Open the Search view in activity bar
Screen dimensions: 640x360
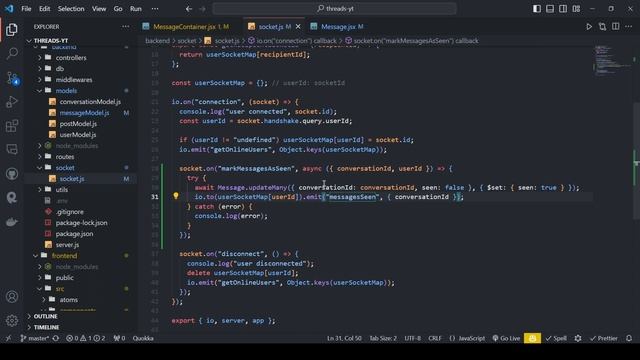coord(12,53)
